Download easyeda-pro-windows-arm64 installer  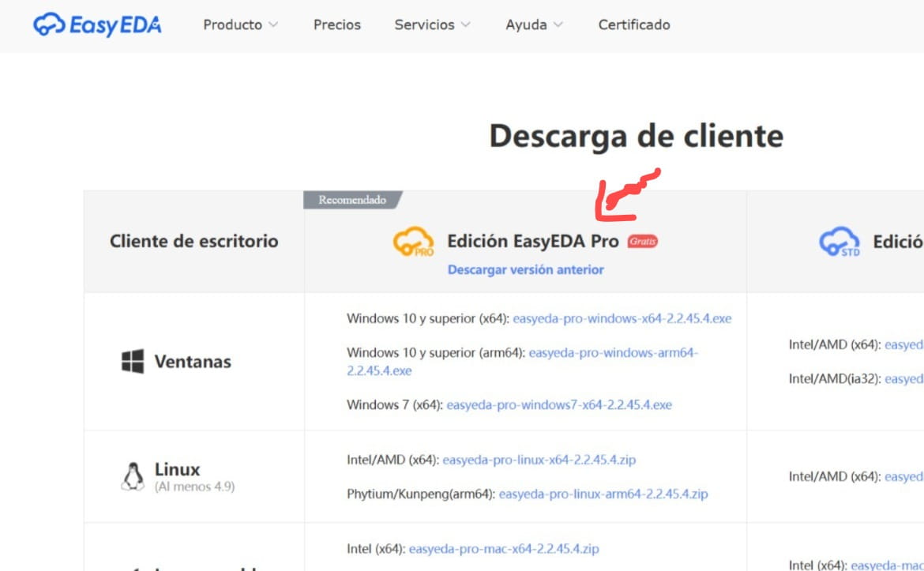(522, 362)
